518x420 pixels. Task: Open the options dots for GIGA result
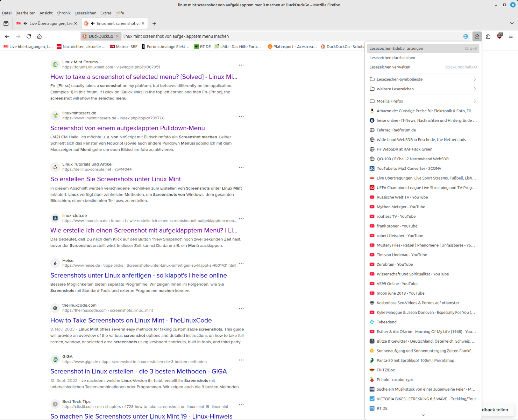(241, 360)
